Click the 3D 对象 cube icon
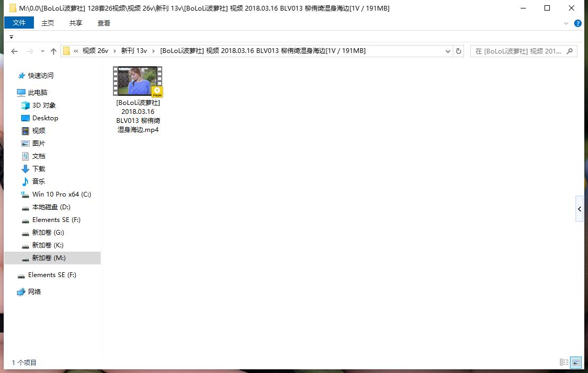The height and width of the screenshot is (373, 588). 25,105
